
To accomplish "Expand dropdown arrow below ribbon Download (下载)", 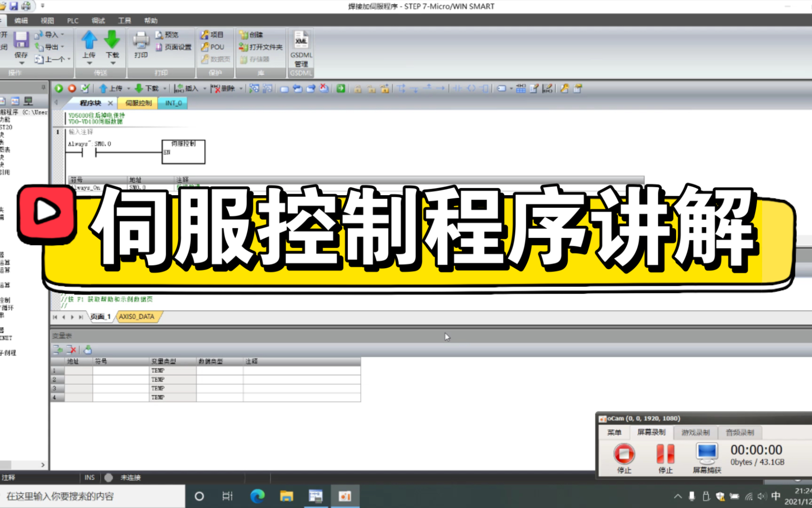I will coord(112,63).
